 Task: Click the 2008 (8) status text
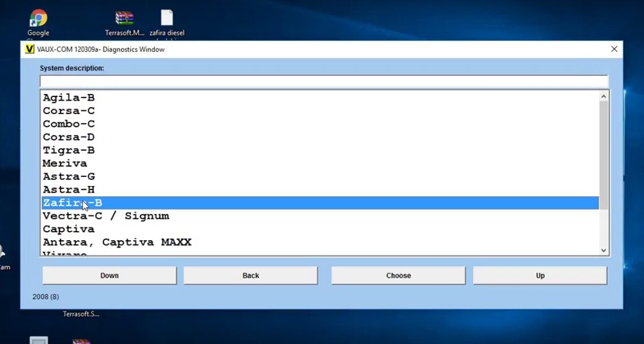(x=46, y=297)
